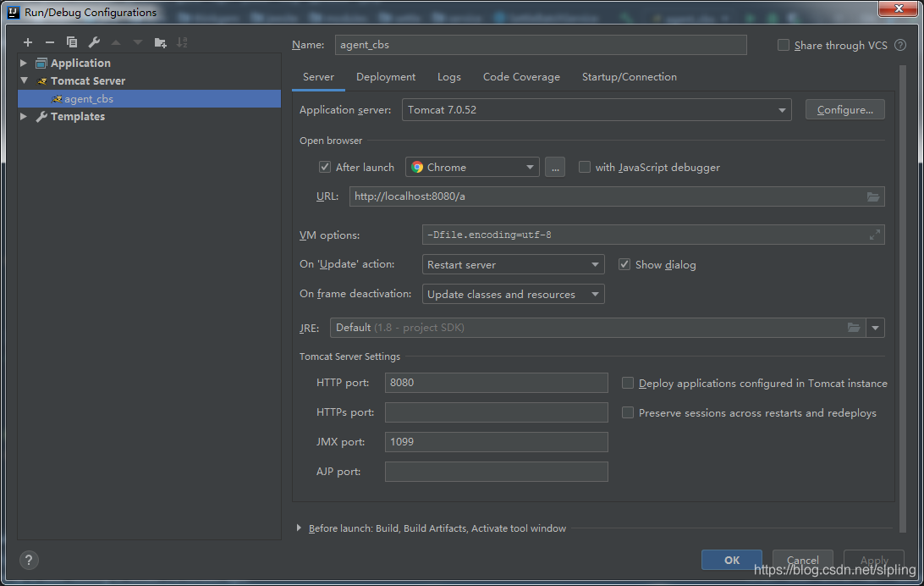
Task: Open Chrome browser dropdown
Action: pyautogui.click(x=472, y=168)
